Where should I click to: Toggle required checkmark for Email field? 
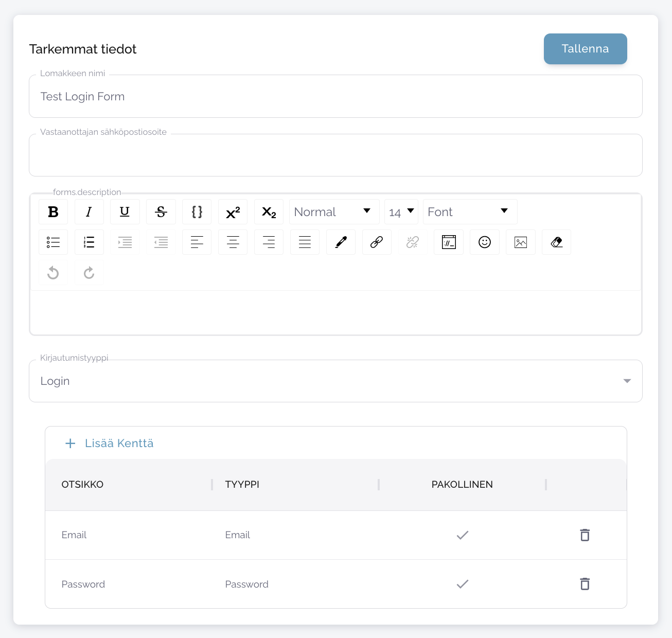click(x=463, y=535)
